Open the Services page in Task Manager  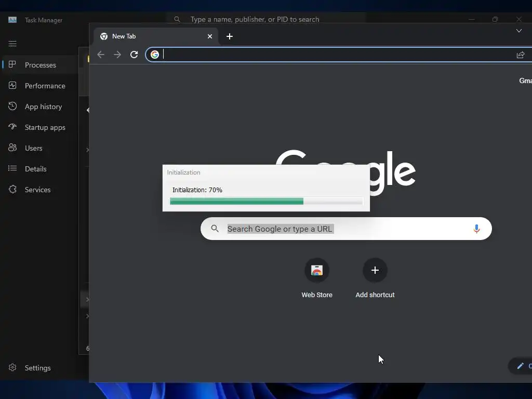[x=40, y=190]
